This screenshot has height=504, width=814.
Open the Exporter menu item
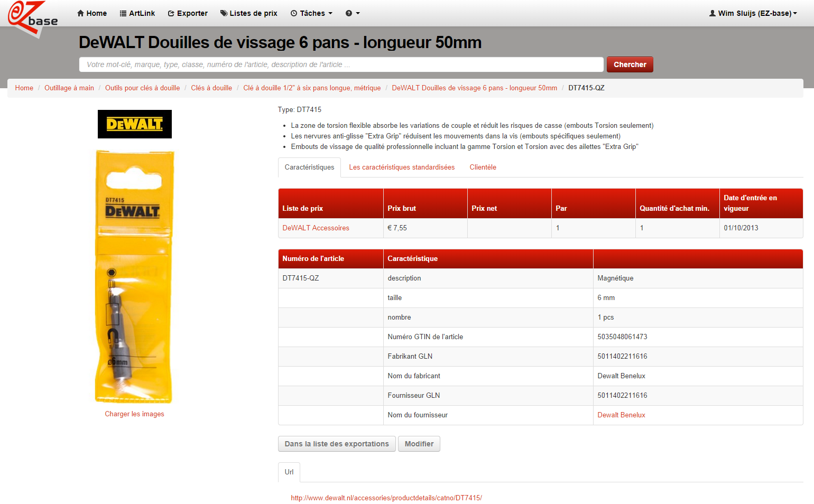point(188,13)
